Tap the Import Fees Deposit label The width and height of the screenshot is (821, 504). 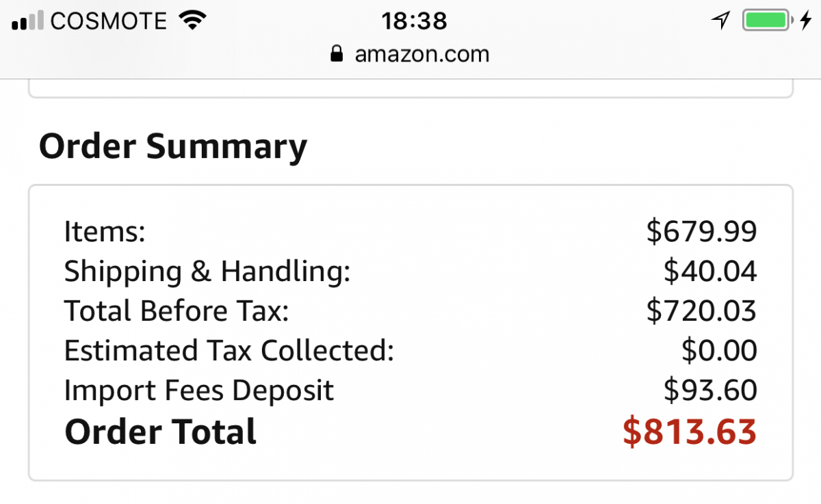click(199, 391)
